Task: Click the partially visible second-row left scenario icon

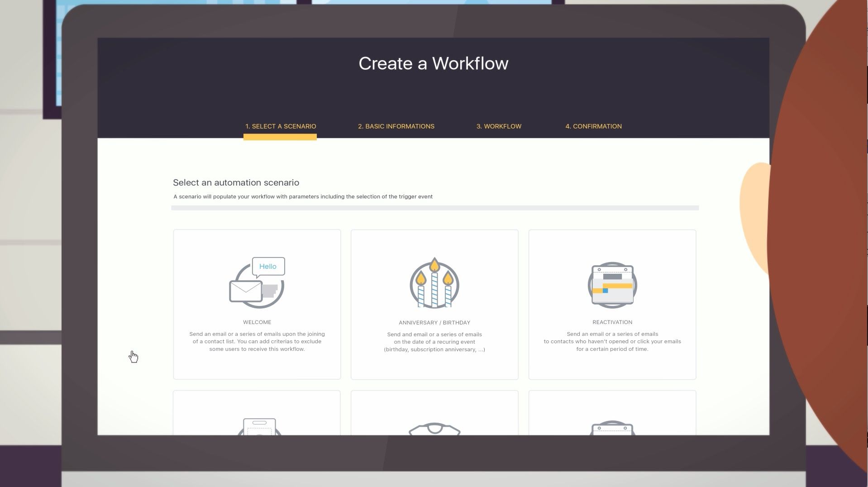Action: pos(259,426)
